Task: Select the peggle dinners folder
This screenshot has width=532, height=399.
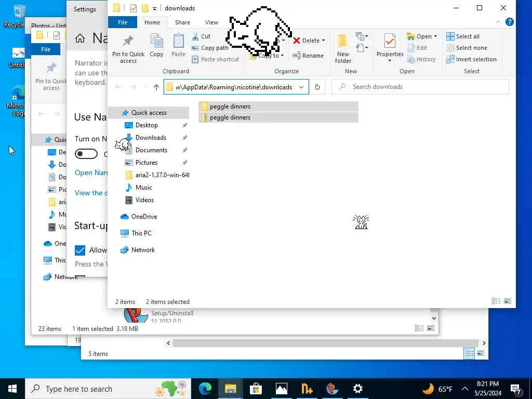Action: click(x=278, y=107)
